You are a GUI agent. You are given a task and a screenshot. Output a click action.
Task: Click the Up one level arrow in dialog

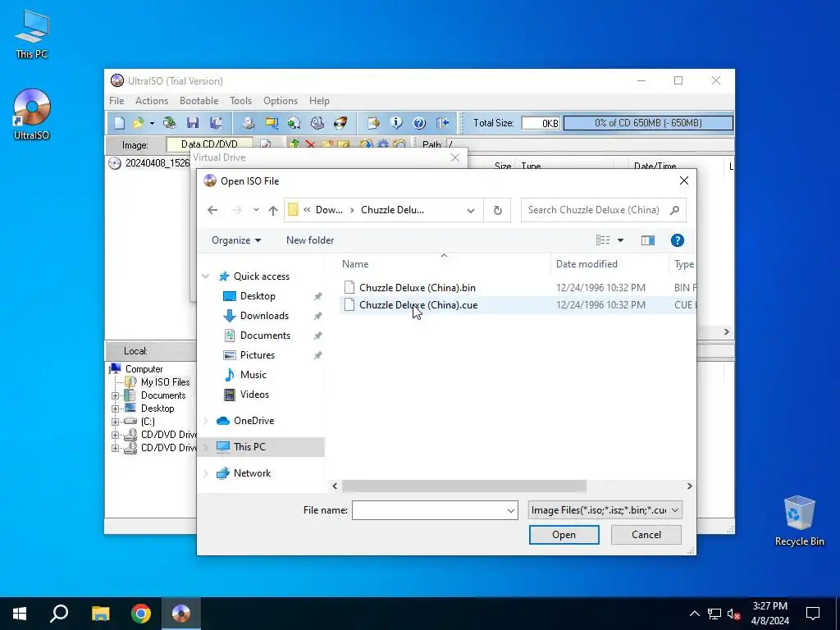tap(273, 210)
